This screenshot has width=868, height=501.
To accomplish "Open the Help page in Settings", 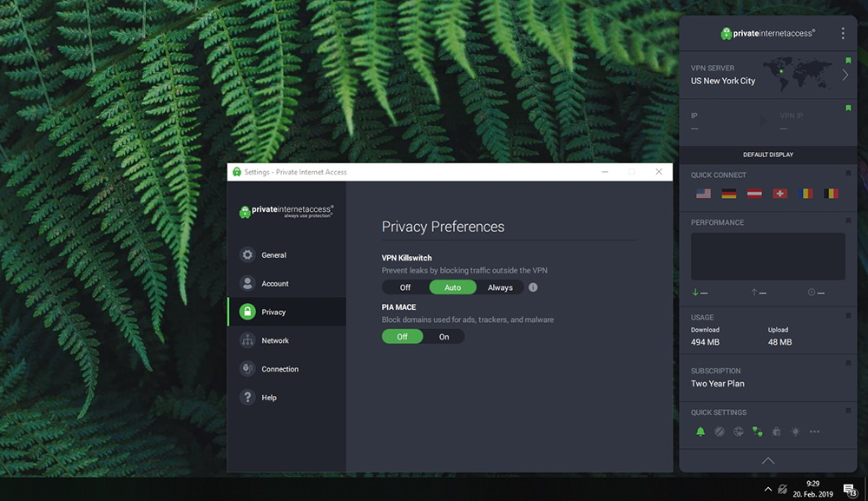I will pos(286,398).
